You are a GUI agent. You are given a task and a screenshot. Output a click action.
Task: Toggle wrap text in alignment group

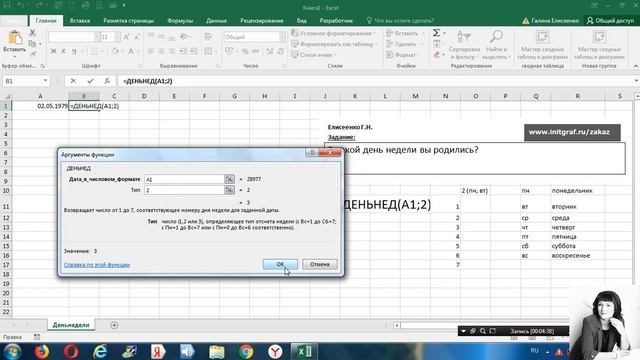coord(208,37)
